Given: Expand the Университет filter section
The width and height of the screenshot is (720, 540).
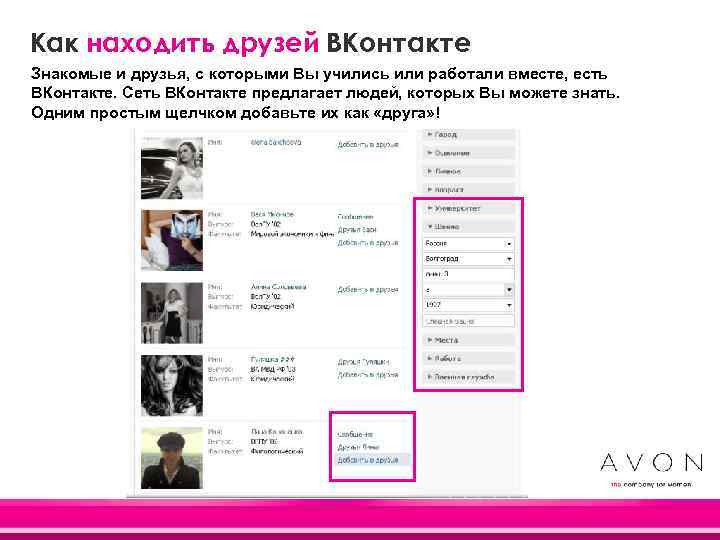Looking at the screenshot, I should click(468, 208).
